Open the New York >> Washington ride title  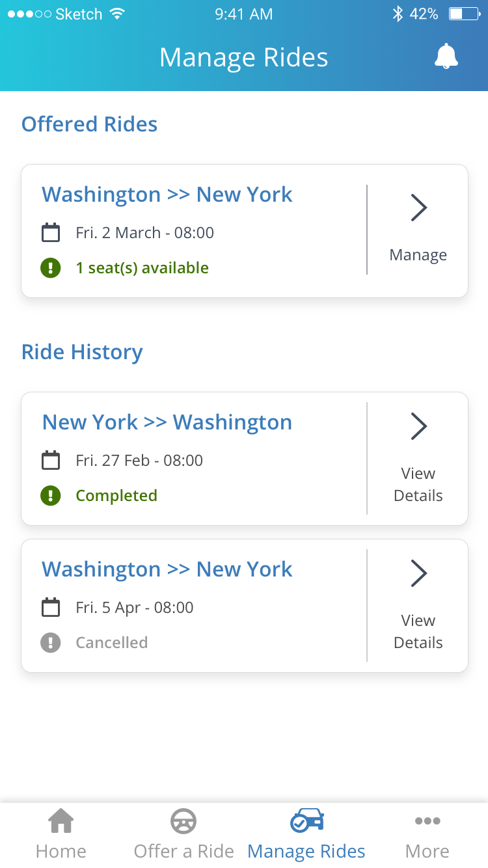[167, 422]
